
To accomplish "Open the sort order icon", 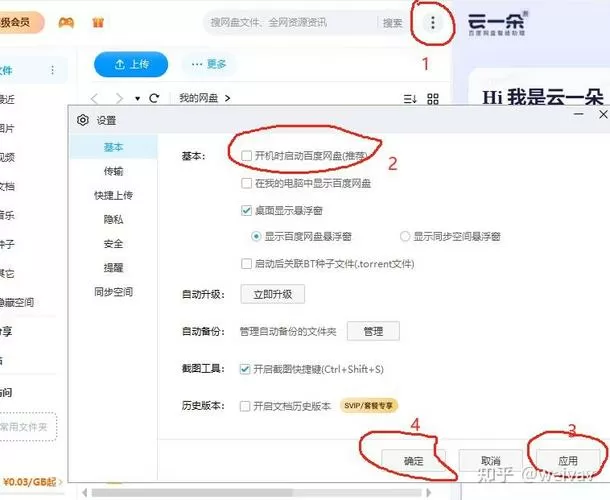I will click(410, 99).
